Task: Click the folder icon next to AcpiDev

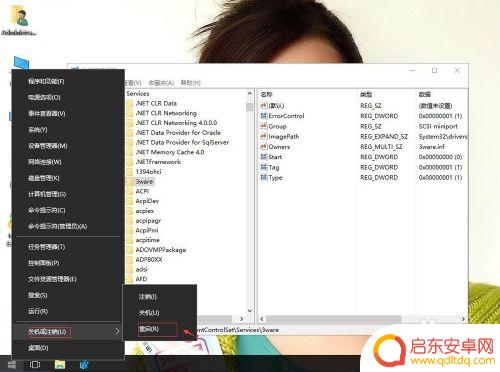Action: 130,201
